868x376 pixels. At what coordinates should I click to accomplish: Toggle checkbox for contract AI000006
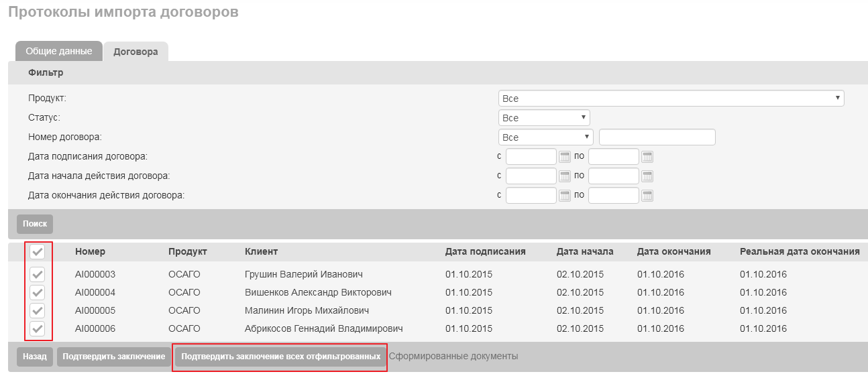pos(38,328)
